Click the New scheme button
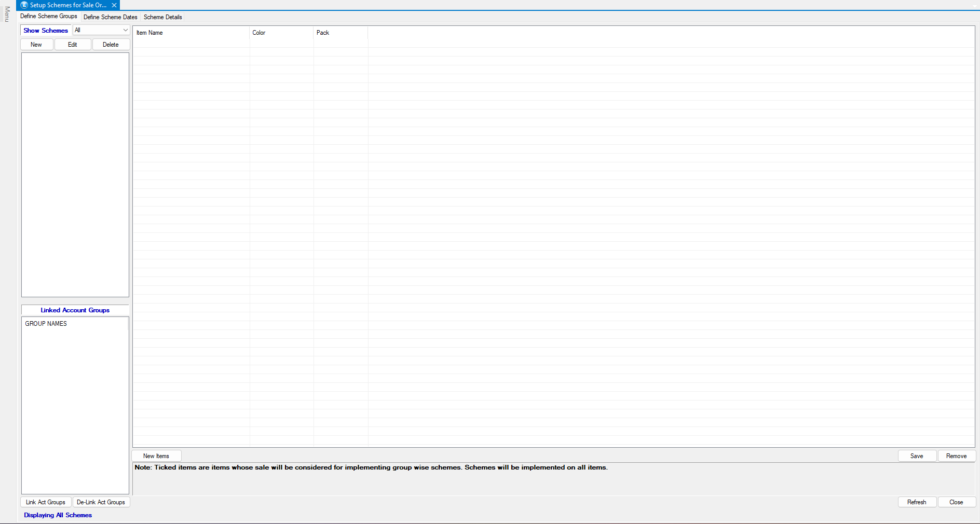The height and width of the screenshot is (524, 980). pyautogui.click(x=36, y=45)
